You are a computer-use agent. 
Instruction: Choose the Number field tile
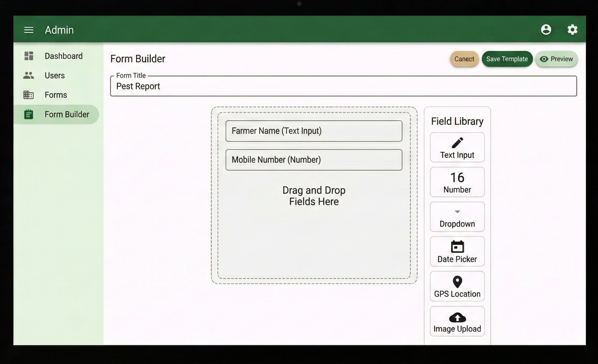point(457,182)
